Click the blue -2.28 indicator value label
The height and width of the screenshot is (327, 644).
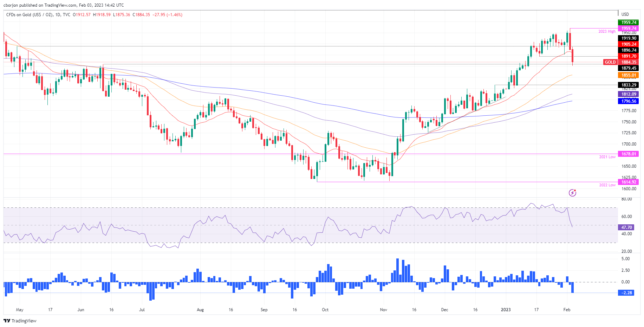click(x=627, y=293)
